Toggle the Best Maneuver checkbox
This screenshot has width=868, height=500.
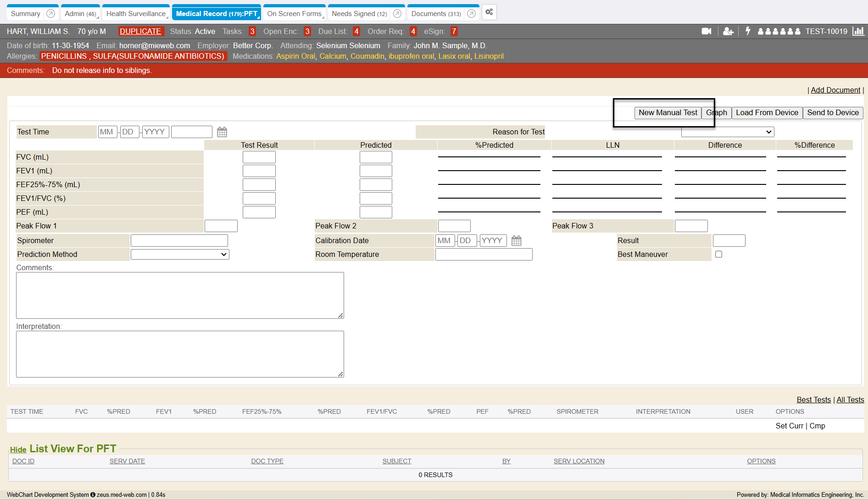point(718,254)
